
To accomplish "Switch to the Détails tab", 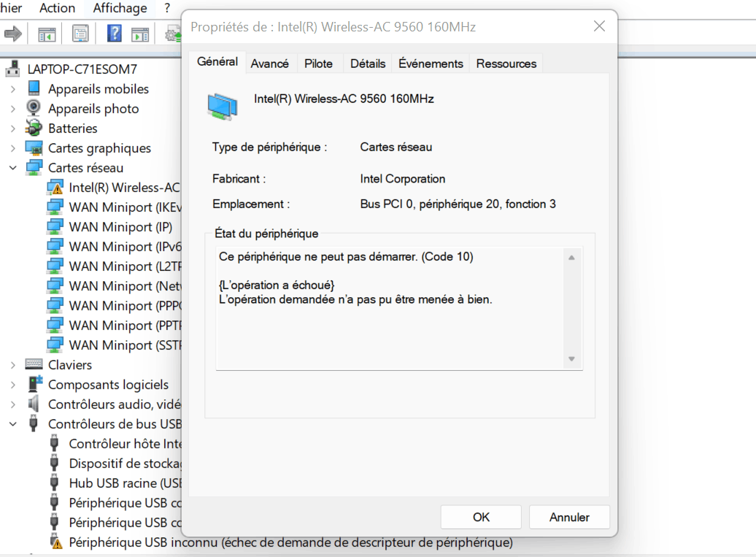I will tap(368, 64).
